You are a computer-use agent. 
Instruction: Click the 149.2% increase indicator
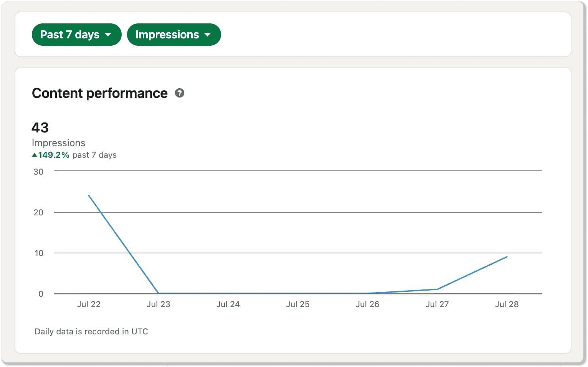tap(51, 155)
